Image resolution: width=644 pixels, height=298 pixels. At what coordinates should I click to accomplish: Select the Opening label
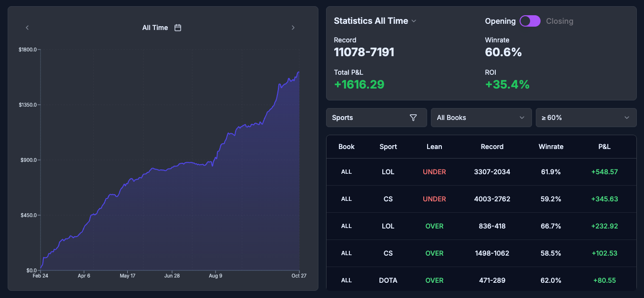click(x=500, y=21)
